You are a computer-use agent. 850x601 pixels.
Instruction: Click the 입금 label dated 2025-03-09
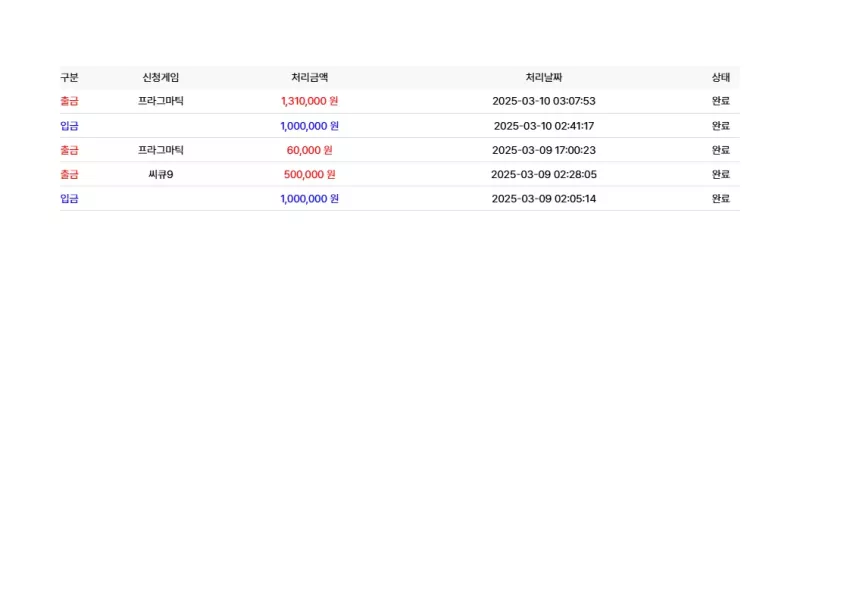tap(69, 199)
